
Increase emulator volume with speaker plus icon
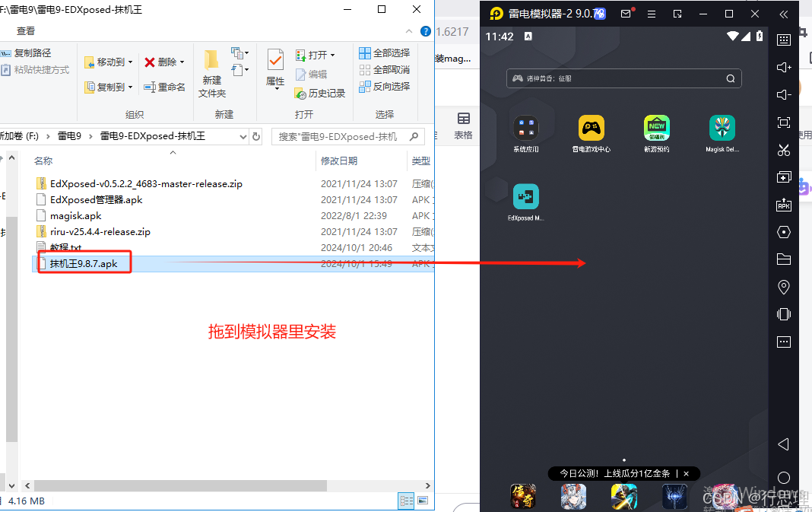point(784,68)
